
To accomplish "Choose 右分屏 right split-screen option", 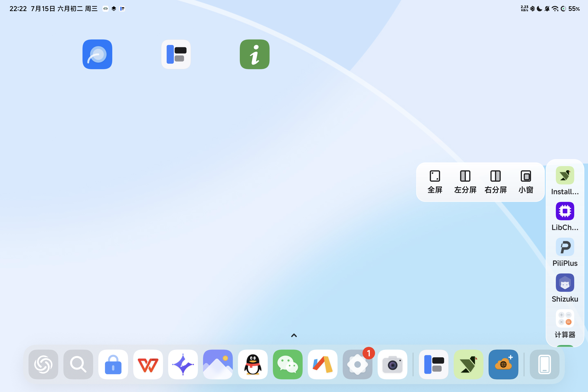I will click(495, 182).
